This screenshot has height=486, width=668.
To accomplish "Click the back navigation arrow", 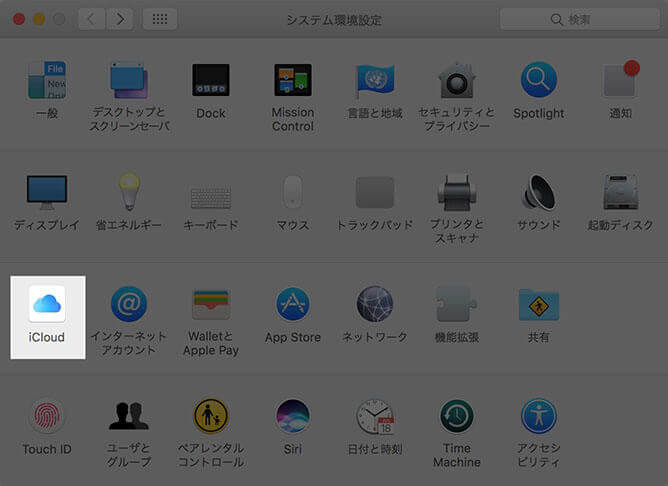I will click(x=91, y=19).
